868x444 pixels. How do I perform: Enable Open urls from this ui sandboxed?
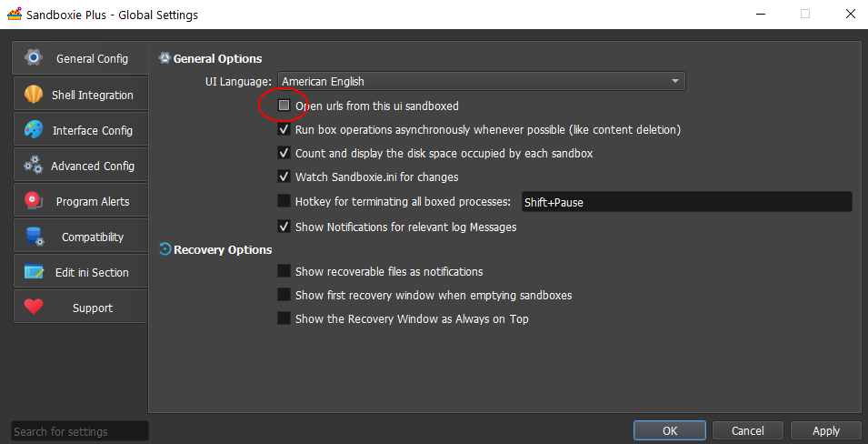point(284,106)
